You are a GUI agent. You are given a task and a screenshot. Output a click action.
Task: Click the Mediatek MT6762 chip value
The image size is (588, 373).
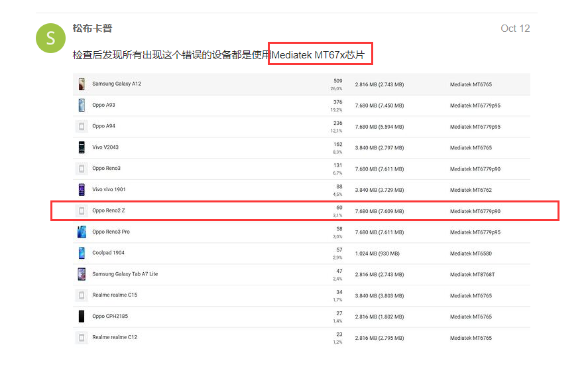tap(471, 190)
